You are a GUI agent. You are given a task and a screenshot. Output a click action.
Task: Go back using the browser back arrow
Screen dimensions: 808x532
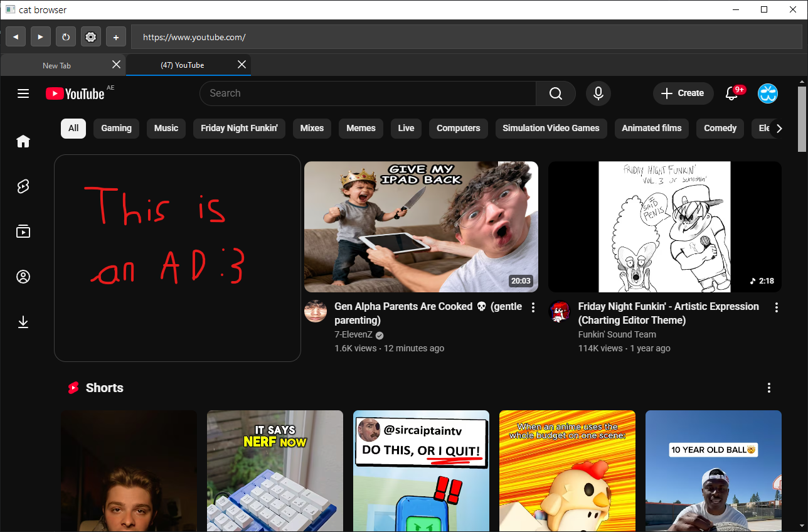coord(16,37)
